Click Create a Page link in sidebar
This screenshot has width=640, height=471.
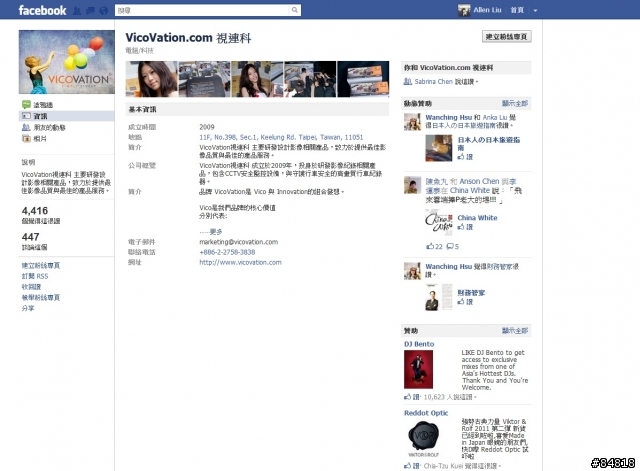click(41, 265)
